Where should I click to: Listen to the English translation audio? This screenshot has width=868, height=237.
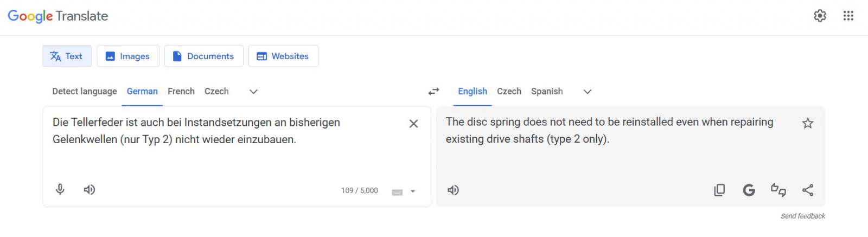pos(453,190)
